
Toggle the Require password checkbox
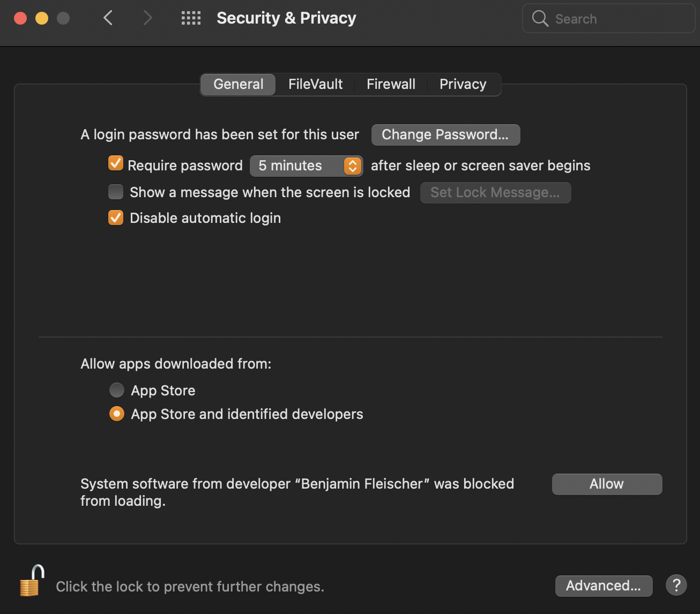[x=116, y=163]
